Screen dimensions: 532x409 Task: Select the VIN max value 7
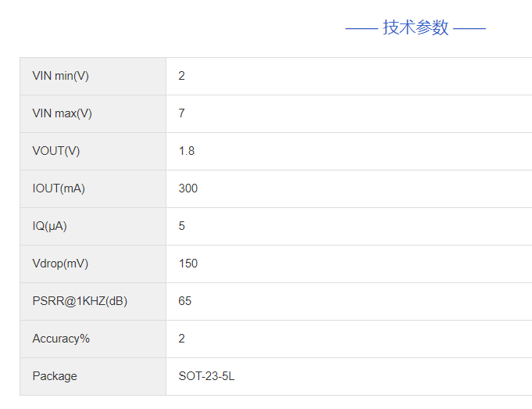182,113
